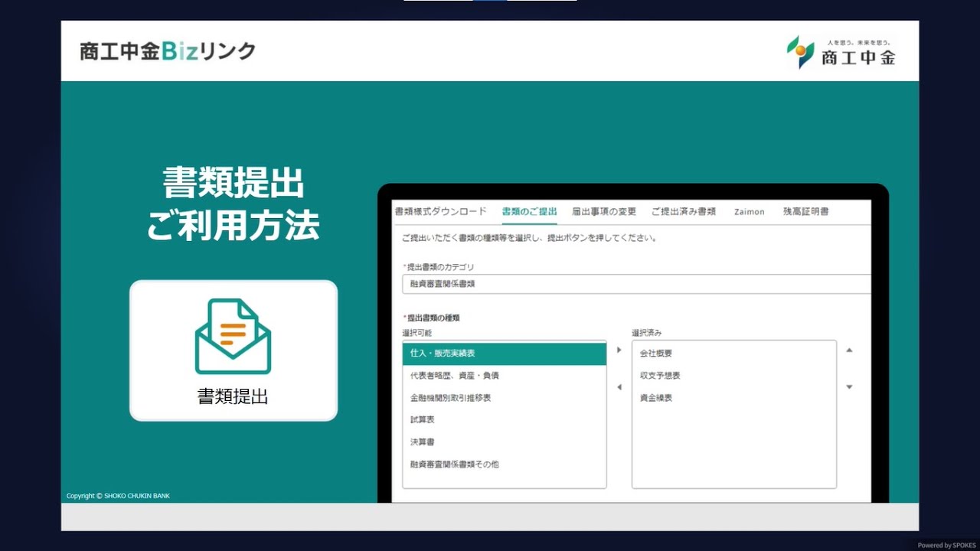
Task: Open the 書類様式ダウンロード tab
Action: [440, 211]
